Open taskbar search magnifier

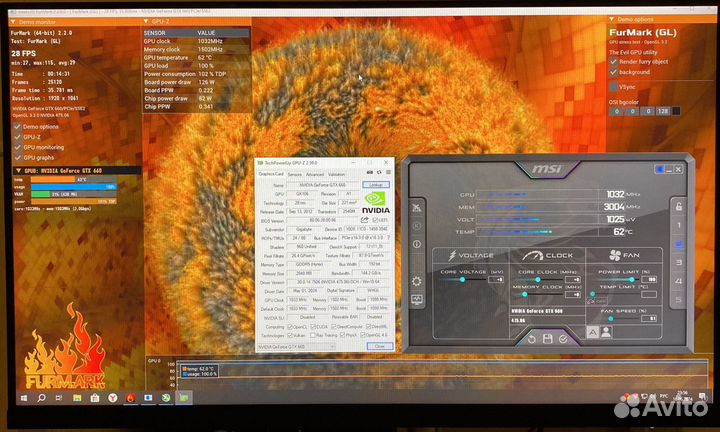[x=41, y=398]
